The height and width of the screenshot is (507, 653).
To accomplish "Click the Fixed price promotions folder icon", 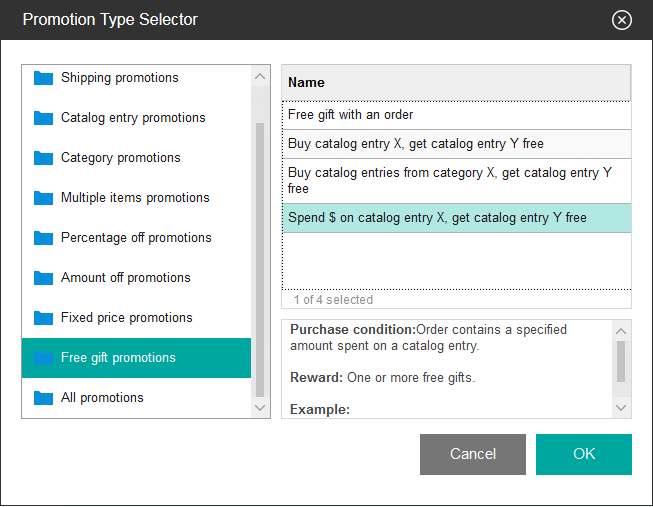I will click(x=43, y=318).
